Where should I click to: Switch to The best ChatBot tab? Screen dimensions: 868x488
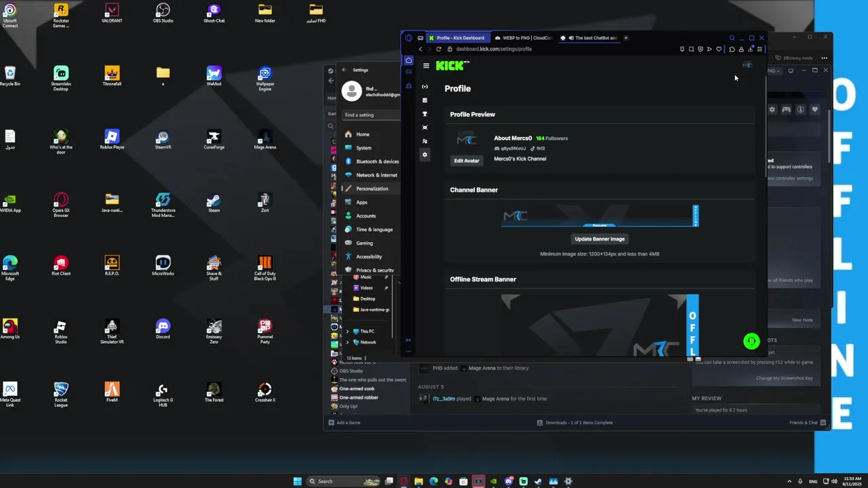coord(589,38)
